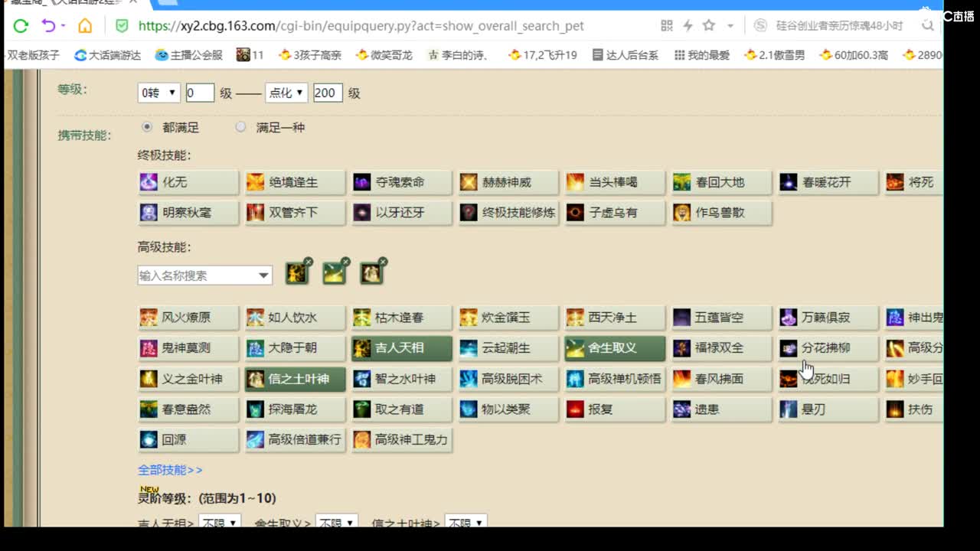This screenshot has width=980, height=551.
Task: Select the 春回大地 skill
Action: point(722,182)
